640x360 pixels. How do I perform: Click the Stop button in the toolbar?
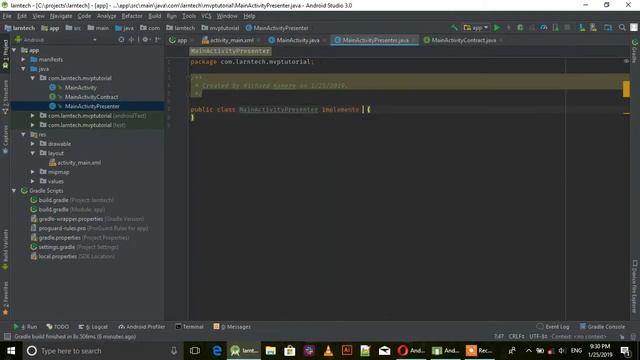coord(567,28)
